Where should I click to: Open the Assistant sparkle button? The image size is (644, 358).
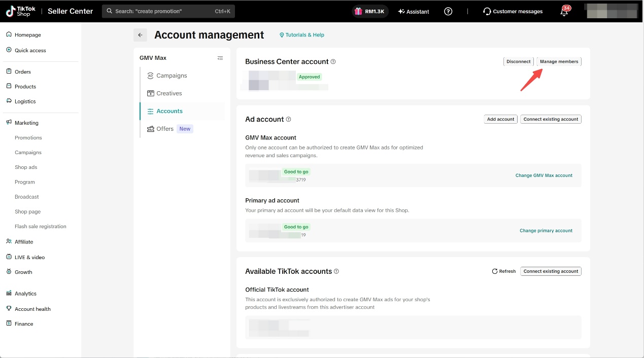414,11
